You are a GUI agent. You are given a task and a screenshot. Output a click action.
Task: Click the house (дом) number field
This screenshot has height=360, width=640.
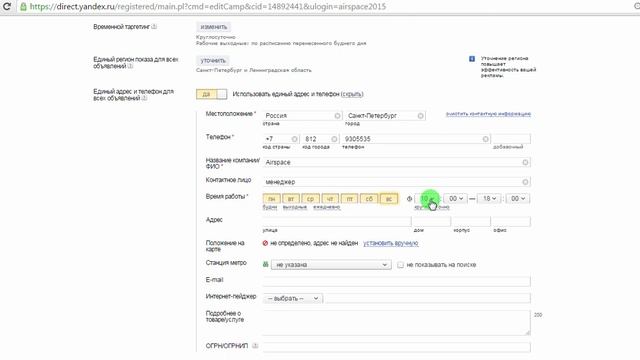431,222
